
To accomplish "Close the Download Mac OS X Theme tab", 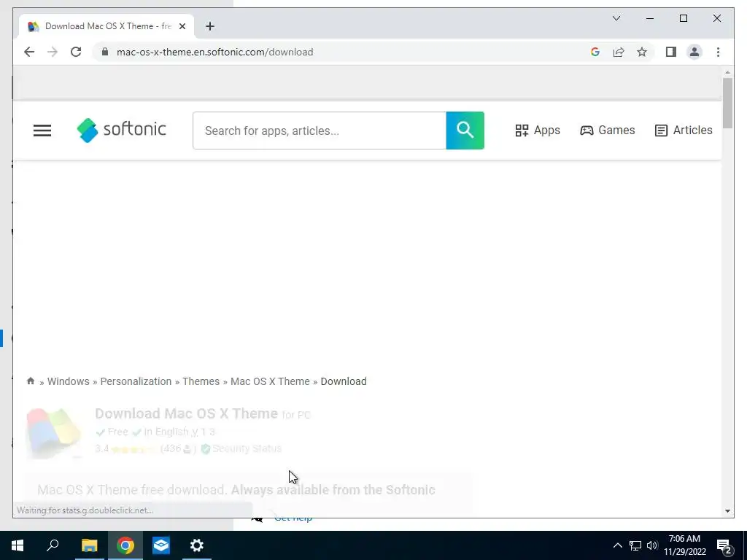I will [182, 27].
